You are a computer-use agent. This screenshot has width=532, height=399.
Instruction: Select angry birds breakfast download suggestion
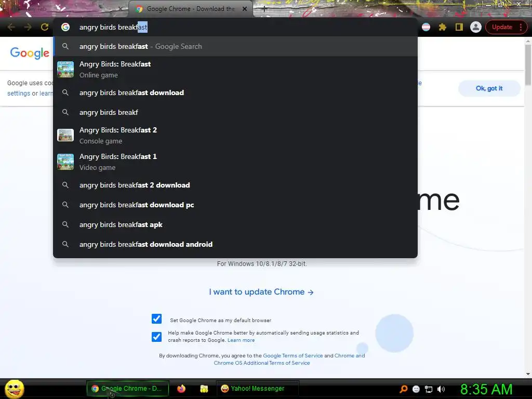(235, 92)
